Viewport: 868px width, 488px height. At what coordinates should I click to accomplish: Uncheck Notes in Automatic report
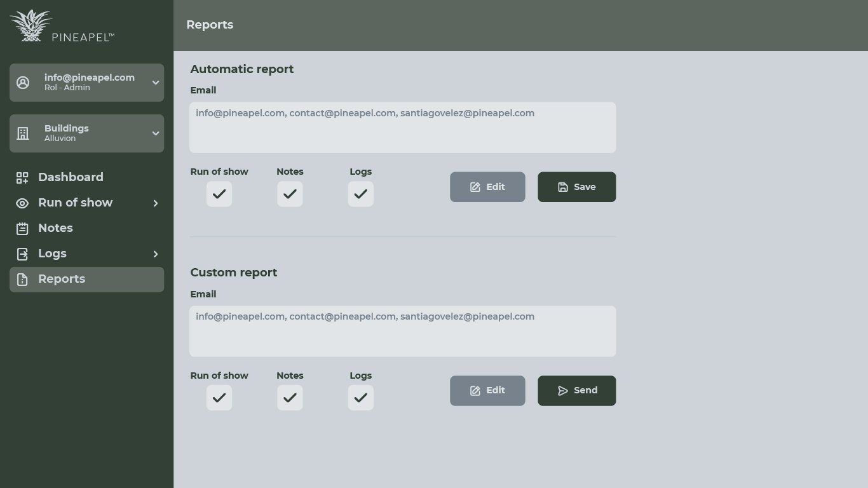coord(290,194)
